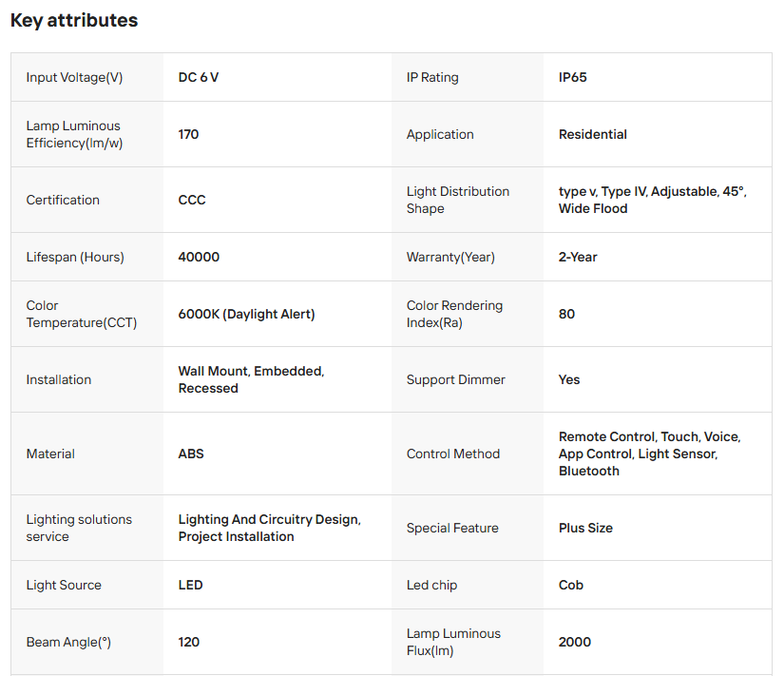Click the "Plus Size" special feature value
This screenshot has width=784, height=676.
585,528
